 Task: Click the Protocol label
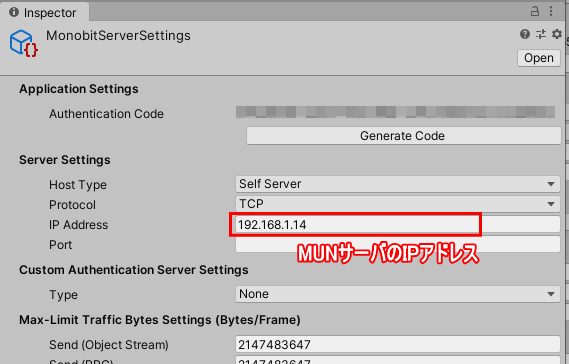click(x=73, y=205)
